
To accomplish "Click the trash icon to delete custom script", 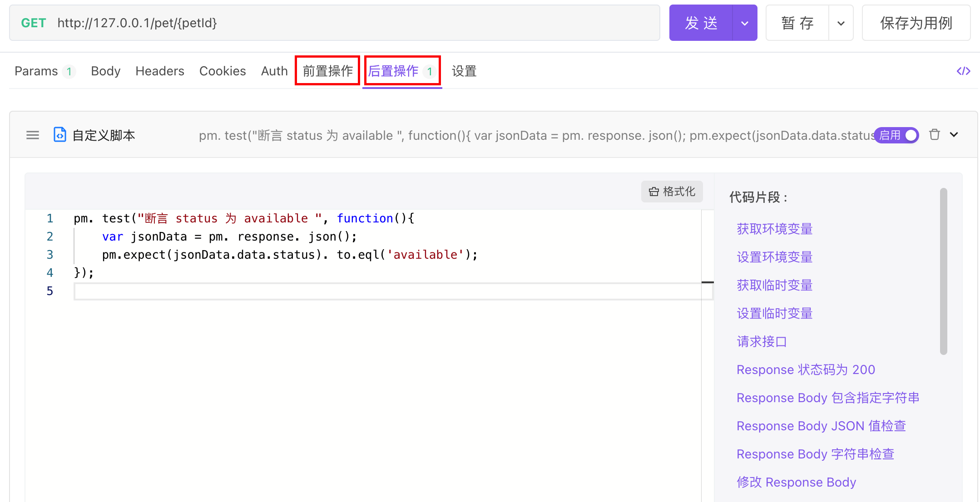I will point(934,135).
